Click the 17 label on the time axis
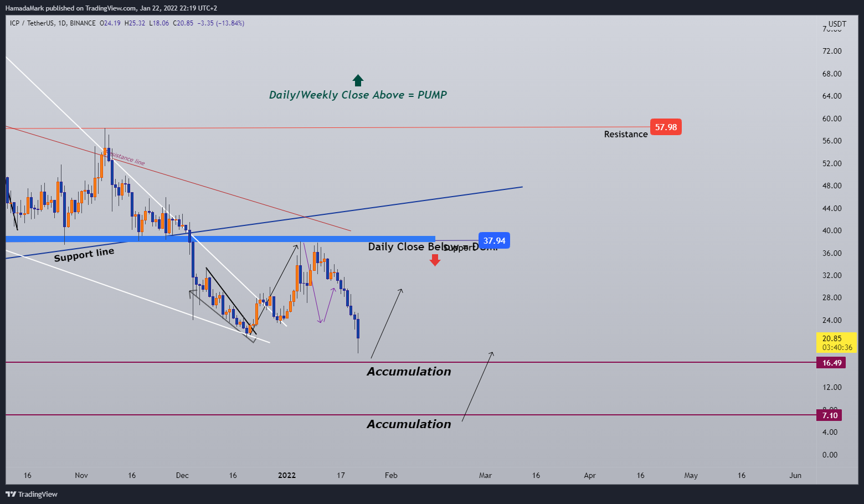This screenshot has width=864, height=504. click(341, 475)
